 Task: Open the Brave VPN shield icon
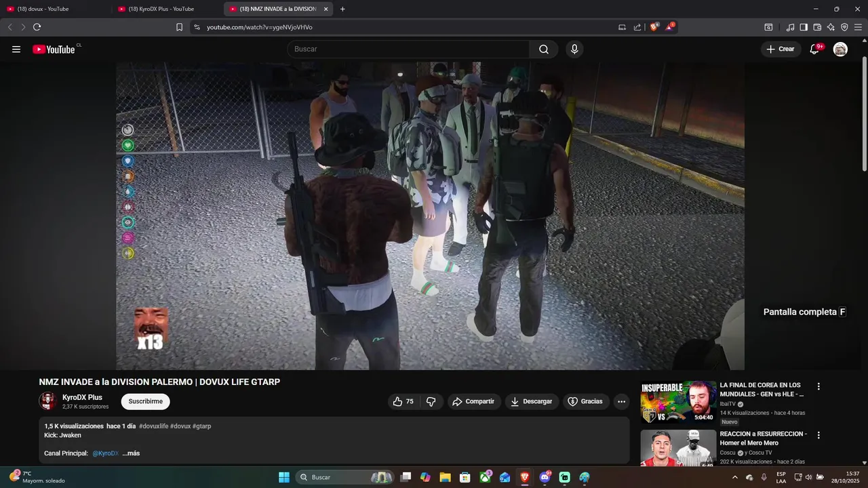tap(844, 27)
